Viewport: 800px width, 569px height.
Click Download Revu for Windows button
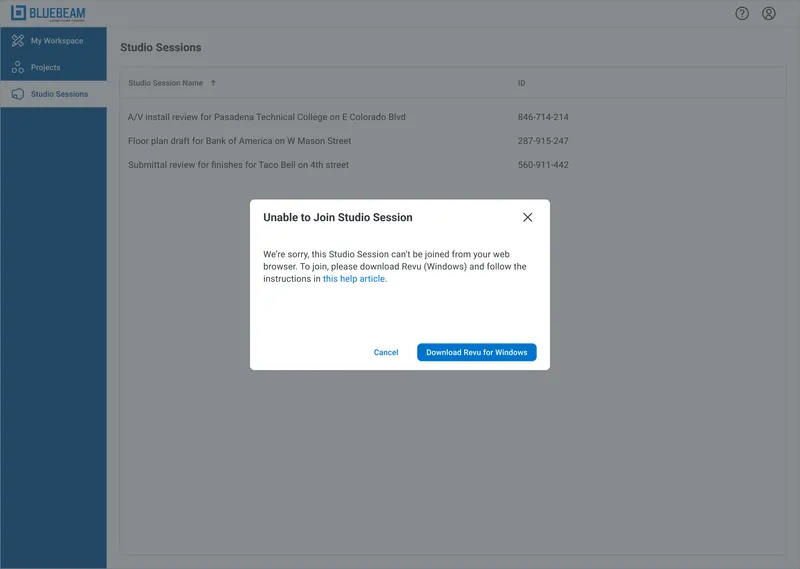(477, 352)
